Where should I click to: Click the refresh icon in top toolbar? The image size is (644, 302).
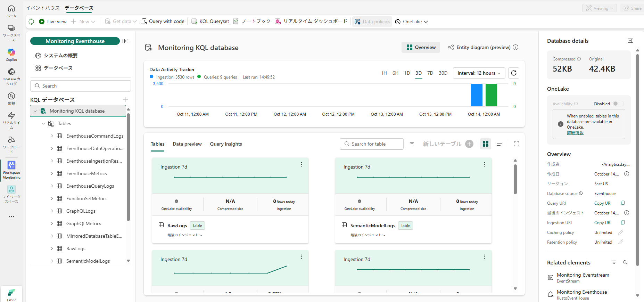31,22
